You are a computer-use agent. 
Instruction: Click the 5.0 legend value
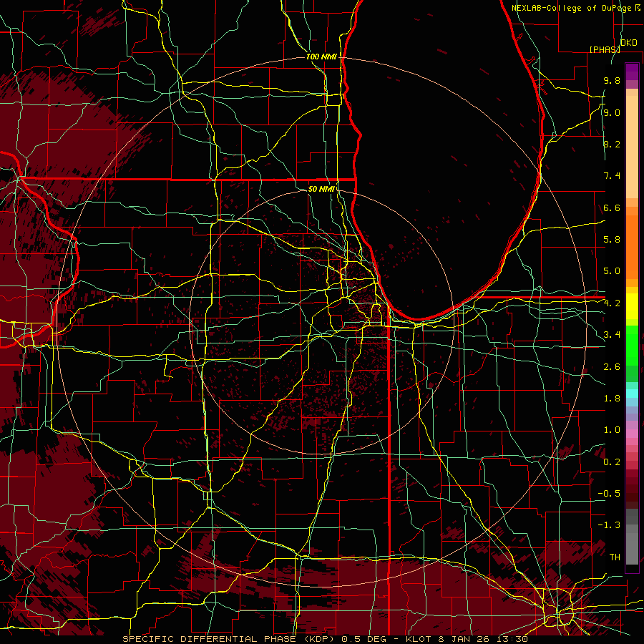612,271
